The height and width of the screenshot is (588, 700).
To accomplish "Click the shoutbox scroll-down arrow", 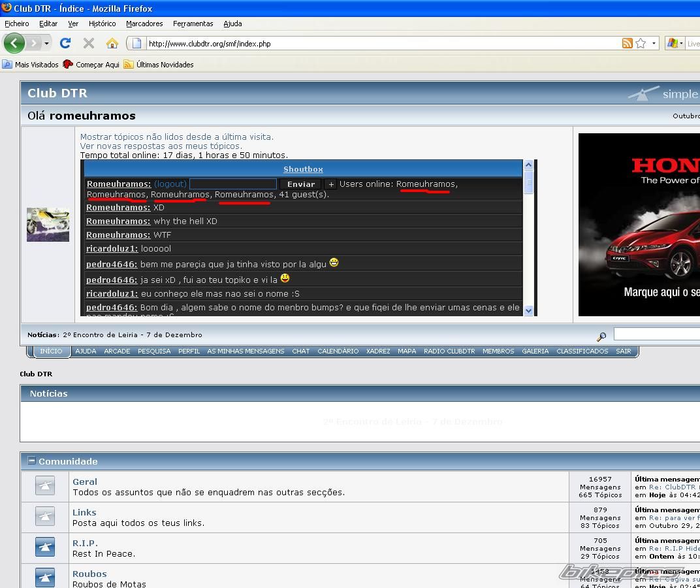I will [x=528, y=310].
